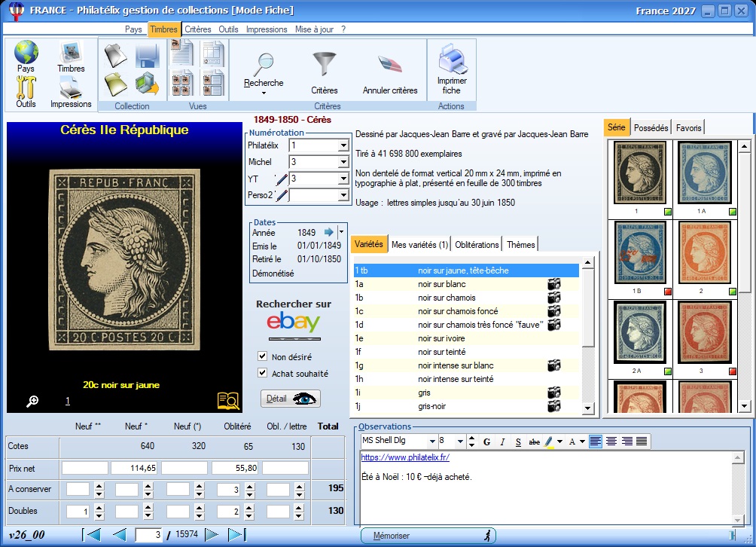Apply italic formatting in Observations

(x=502, y=442)
